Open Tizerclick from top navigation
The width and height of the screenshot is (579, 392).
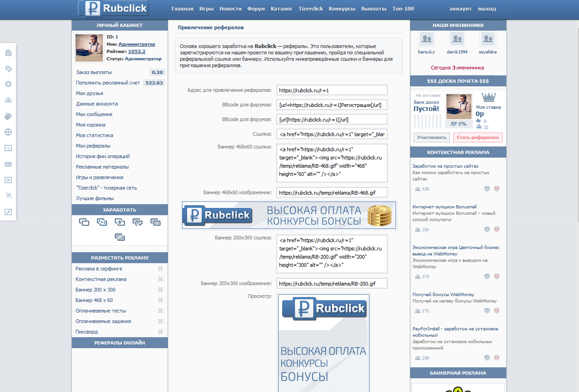(311, 9)
